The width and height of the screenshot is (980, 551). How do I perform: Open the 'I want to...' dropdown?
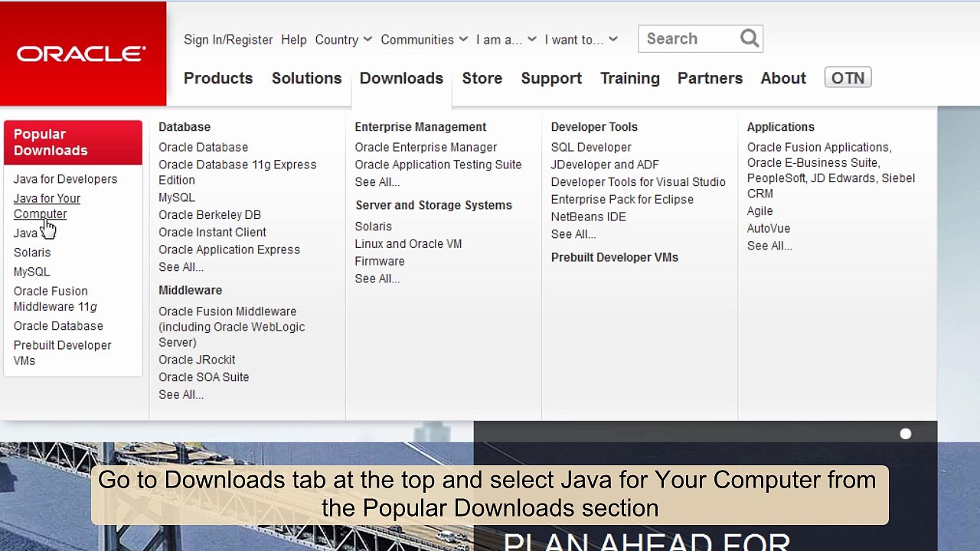coord(581,40)
